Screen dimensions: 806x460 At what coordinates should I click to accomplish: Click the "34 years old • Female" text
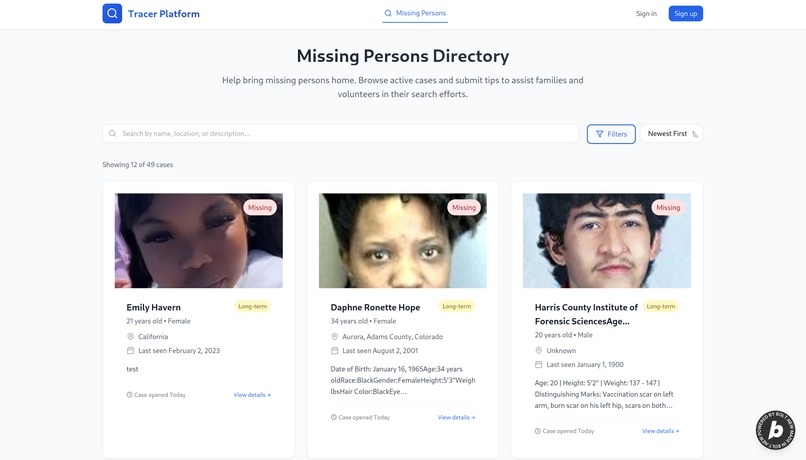[x=363, y=321]
